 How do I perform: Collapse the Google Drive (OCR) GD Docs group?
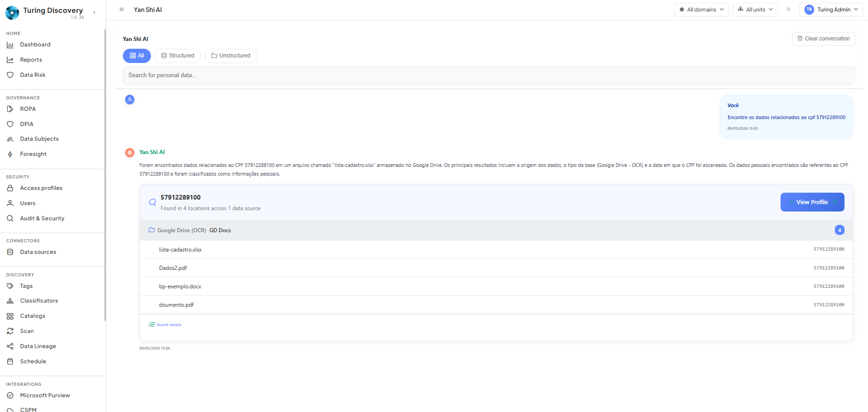point(496,230)
